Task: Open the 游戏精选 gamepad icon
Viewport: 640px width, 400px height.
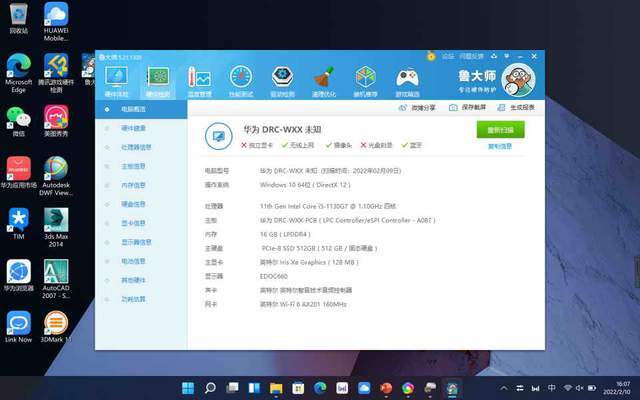Action: pos(407,77)
